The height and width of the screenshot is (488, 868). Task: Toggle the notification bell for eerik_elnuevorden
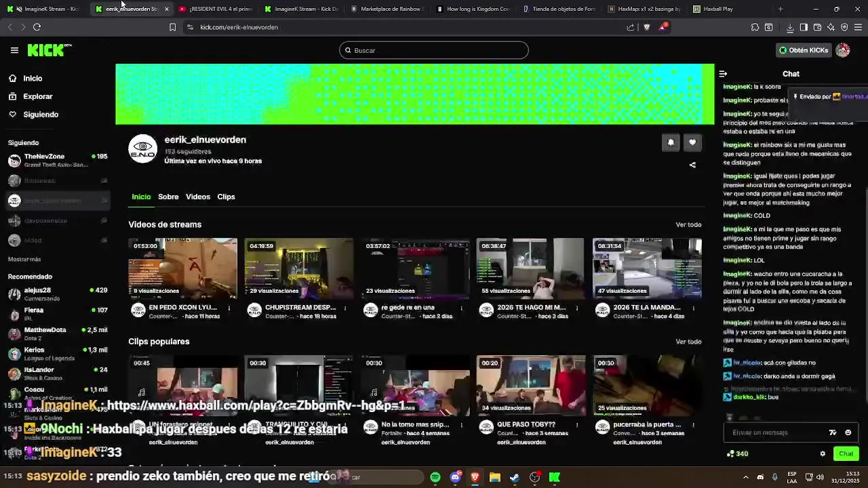(x=671, y=142)
